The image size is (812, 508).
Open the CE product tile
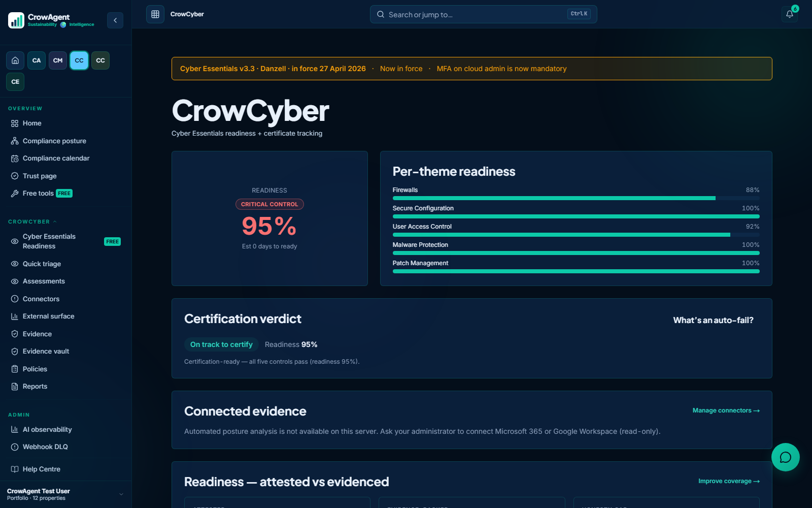tap(15, 82)
